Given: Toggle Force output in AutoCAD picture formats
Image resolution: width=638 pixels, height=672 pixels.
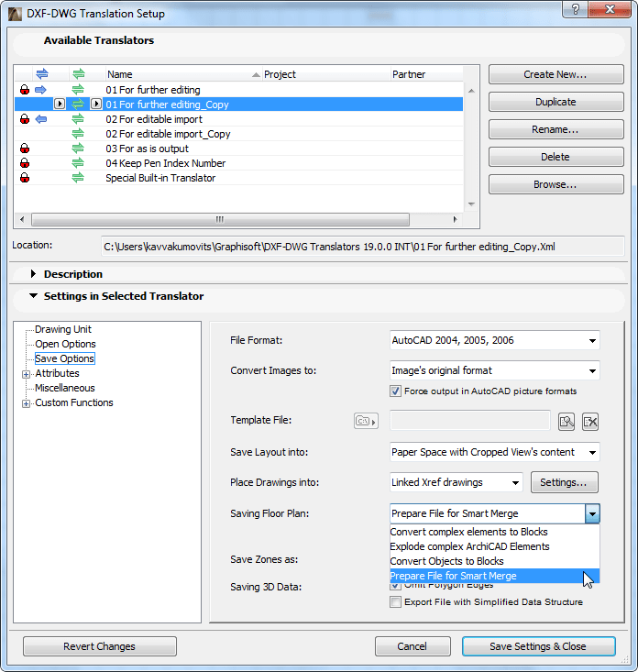Looking at the screenshot, I should coord(395,391).
